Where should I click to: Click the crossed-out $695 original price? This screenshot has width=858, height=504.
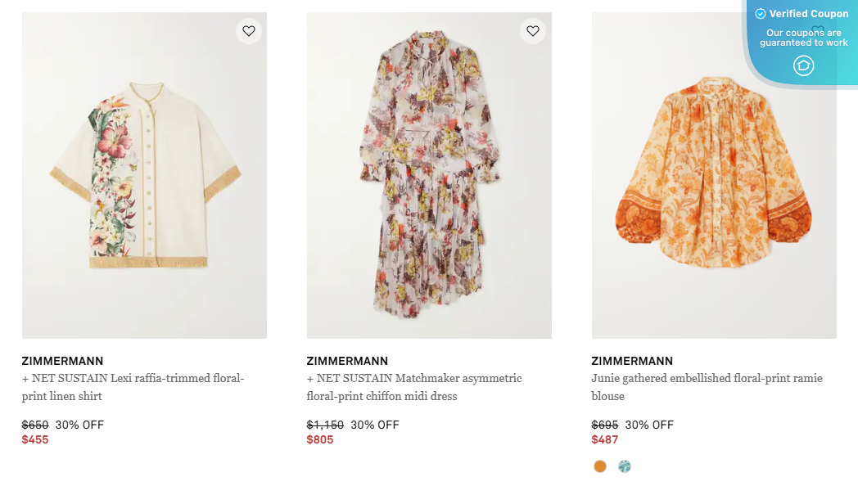(603, 425)
